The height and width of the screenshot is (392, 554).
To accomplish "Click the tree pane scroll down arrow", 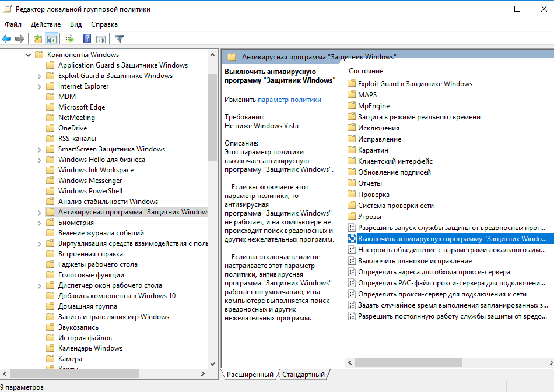I will pos(212,364).
